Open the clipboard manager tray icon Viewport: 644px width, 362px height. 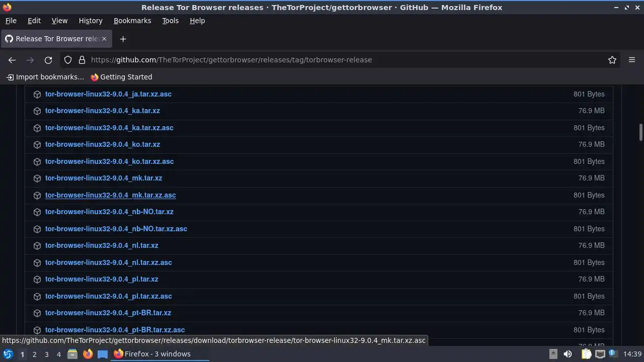[x=586, y=354]
